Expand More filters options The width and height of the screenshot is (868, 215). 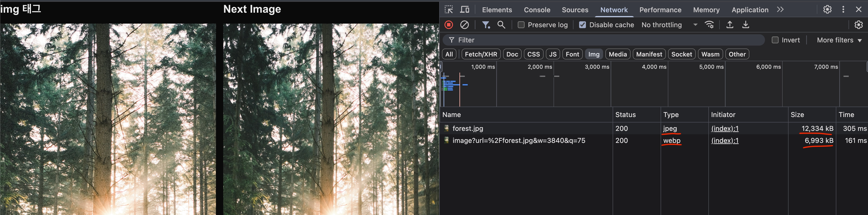click(839, 40)
